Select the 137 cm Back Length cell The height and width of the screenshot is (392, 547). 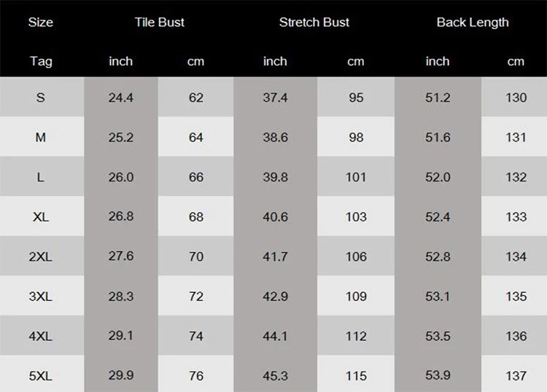tap(516, 376)
